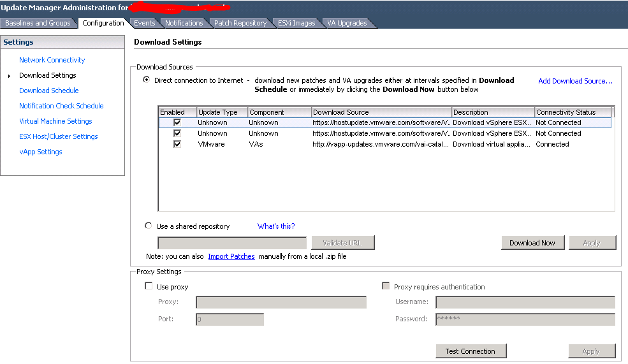Click the shared repository URL field

coord(232,243)
